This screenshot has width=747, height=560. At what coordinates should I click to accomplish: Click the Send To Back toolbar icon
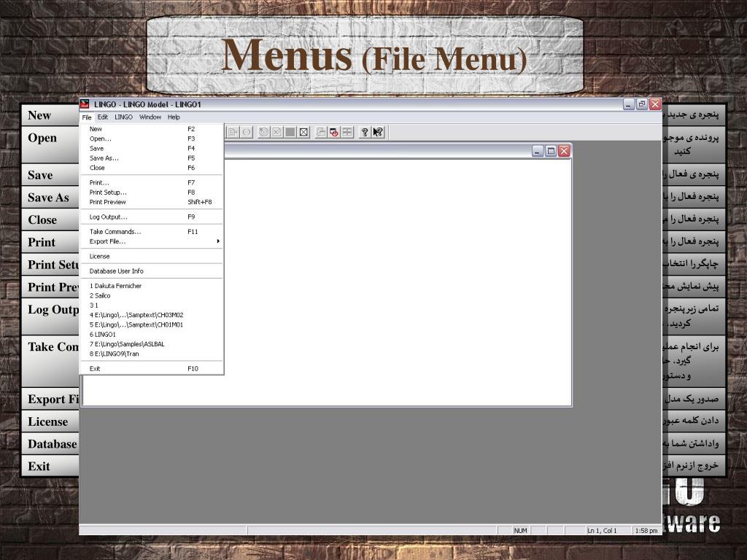pos(321,132)
